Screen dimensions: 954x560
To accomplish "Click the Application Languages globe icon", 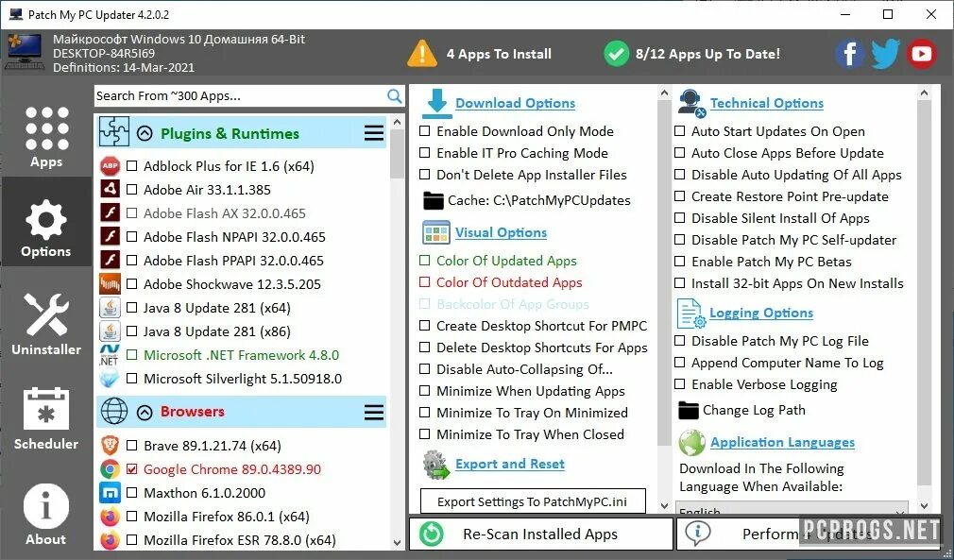I will click(691, 443).
